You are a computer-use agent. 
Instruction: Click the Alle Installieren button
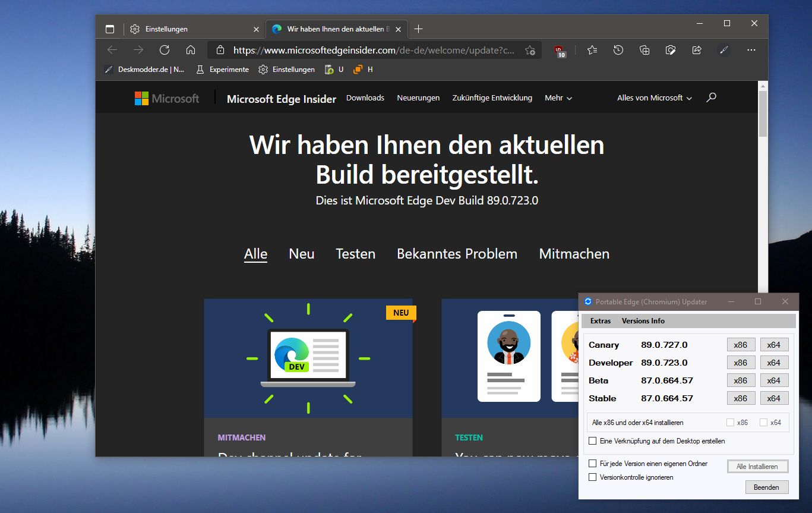pos(757,467)
